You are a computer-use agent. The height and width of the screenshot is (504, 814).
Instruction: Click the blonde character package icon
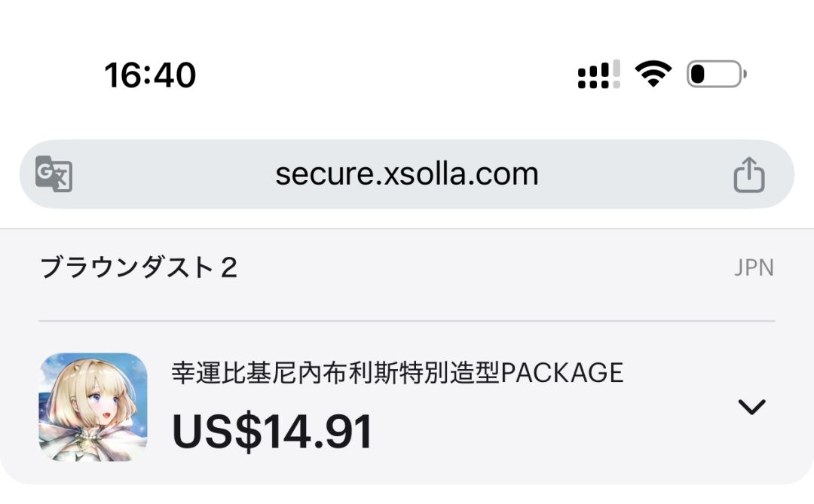pos(93,408)
